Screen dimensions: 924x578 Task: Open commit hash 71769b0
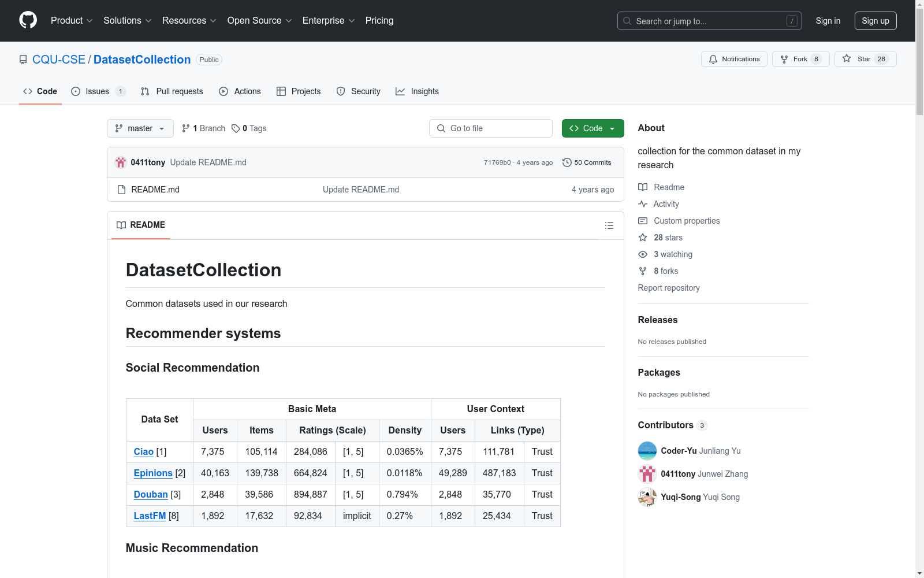pos(497,162)
